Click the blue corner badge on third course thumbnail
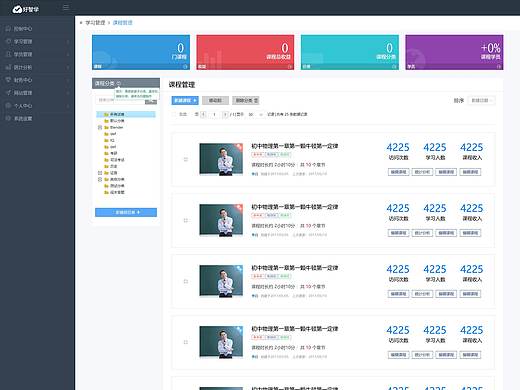This screenshot has width=520, height=390. click(238, 269)
